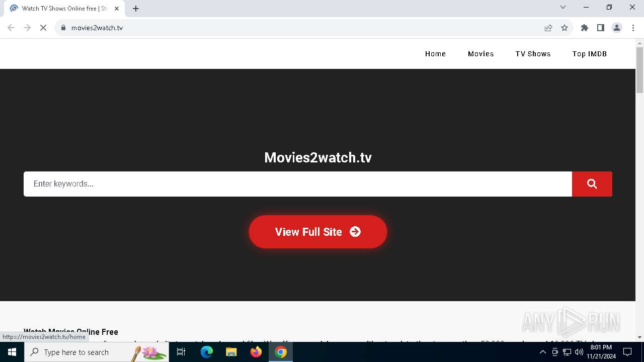This screenshot has width=644, height=362.
Task: Open the clock showing 8:01 PM
Action: pyautogui.click(x=601, y=352)
